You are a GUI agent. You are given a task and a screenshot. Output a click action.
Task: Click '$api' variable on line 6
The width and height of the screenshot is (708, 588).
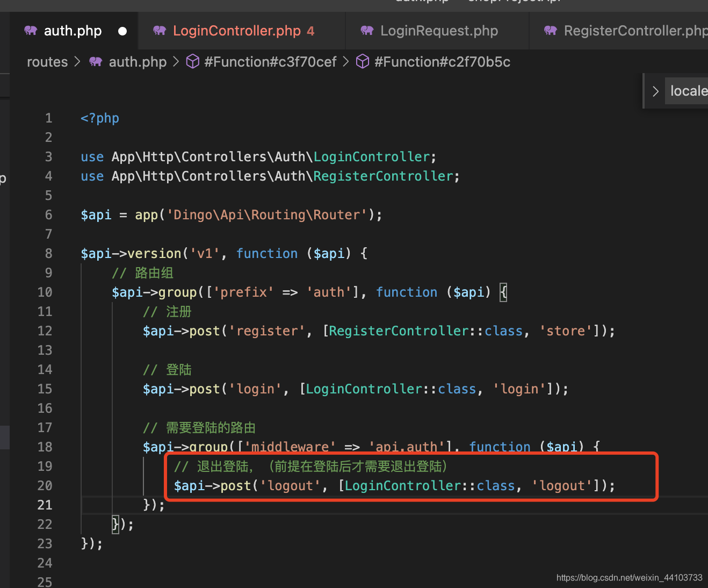[x=96, y=215]
